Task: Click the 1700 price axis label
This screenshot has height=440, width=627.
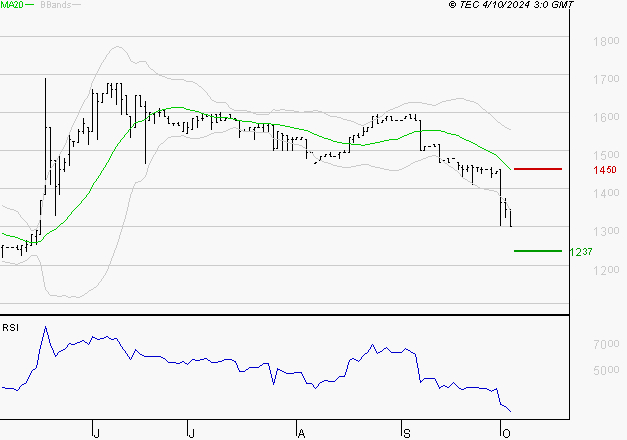Action: click(606, 79)
